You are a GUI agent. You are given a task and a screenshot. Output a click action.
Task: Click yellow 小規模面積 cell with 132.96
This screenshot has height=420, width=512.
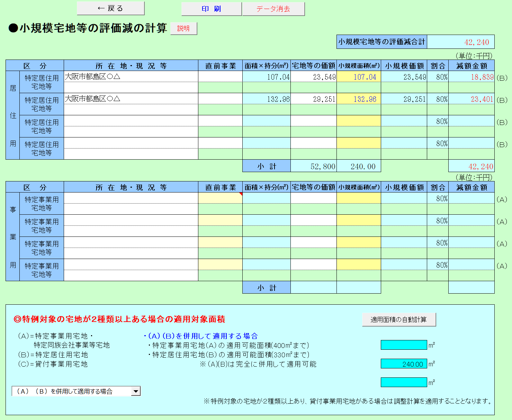[x=359, y=99]
